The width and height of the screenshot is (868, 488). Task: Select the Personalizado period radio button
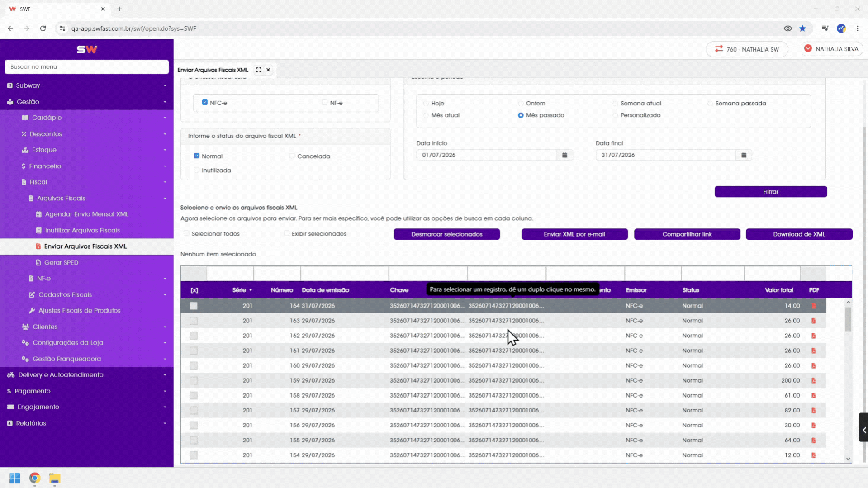(x=615, y=115)
